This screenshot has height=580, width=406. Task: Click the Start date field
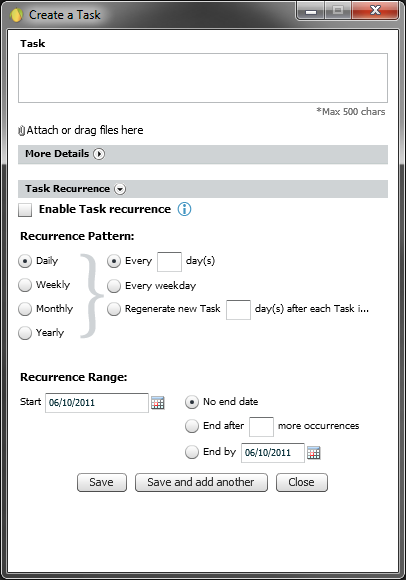[x=97, y=403]
